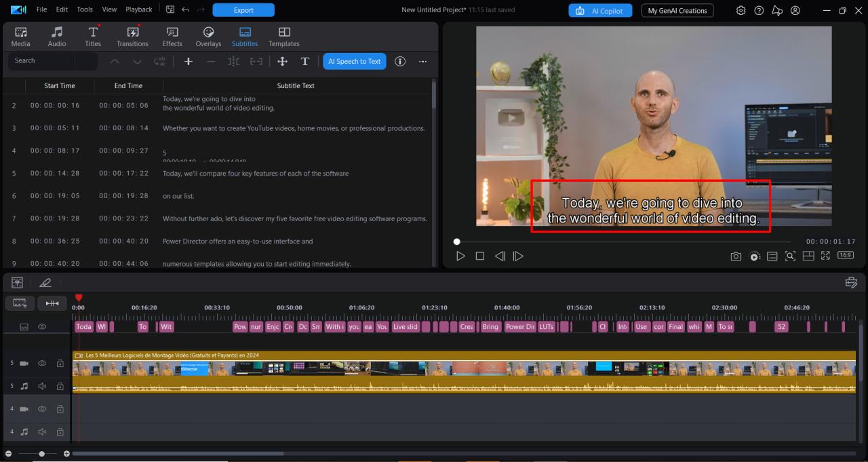Take a snapshot with the camera icon

click(736, 256)
